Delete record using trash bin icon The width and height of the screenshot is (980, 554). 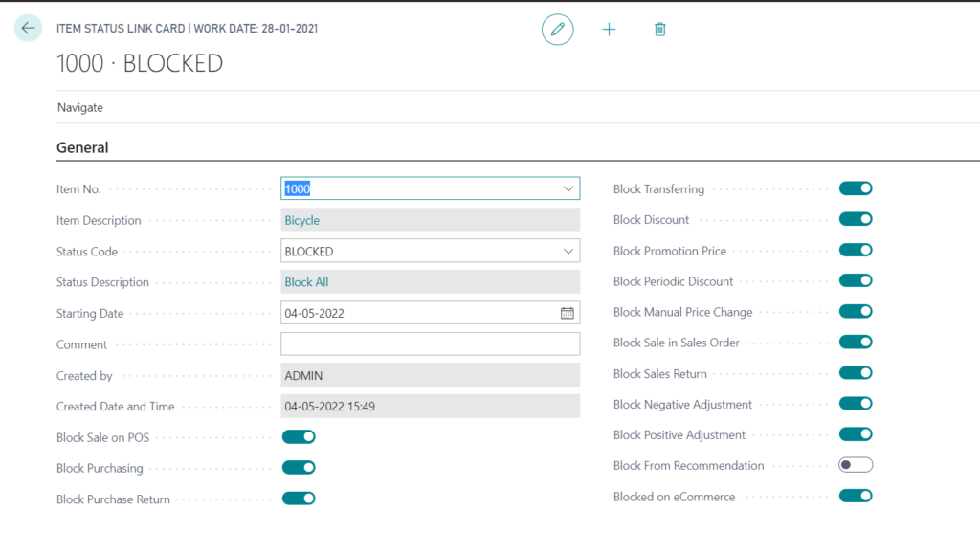[x=660, y=30]
